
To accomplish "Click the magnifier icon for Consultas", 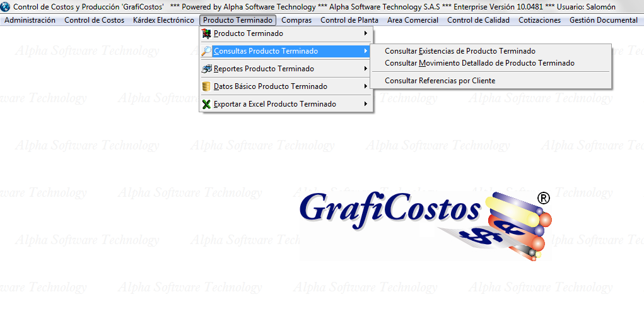I will click(x=206, y=51).
